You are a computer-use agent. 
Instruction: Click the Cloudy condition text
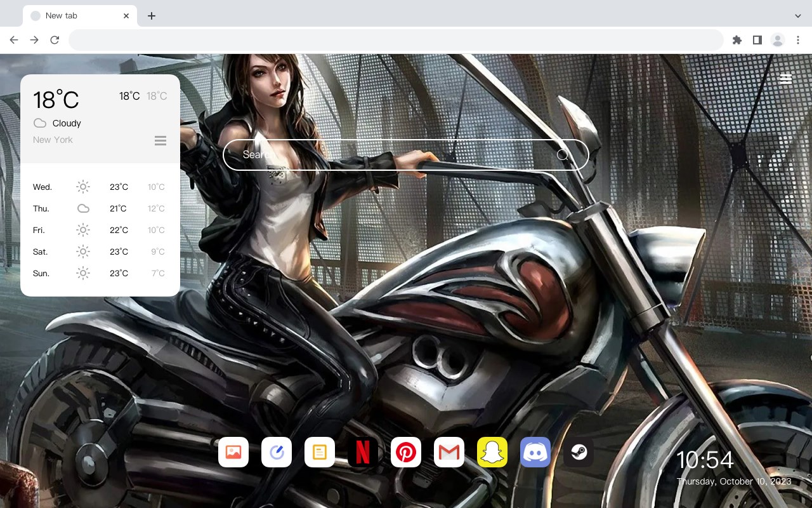[67, 123]
